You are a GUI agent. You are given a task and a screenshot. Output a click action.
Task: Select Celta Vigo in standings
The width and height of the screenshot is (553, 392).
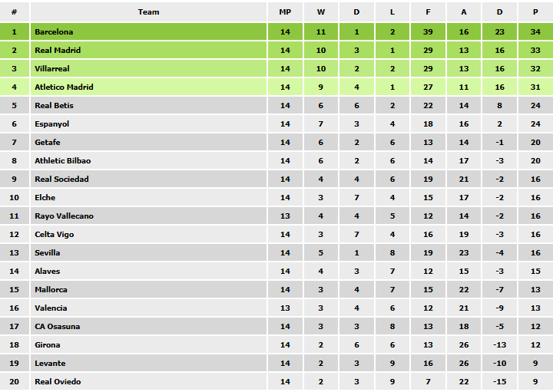point(55,234)
